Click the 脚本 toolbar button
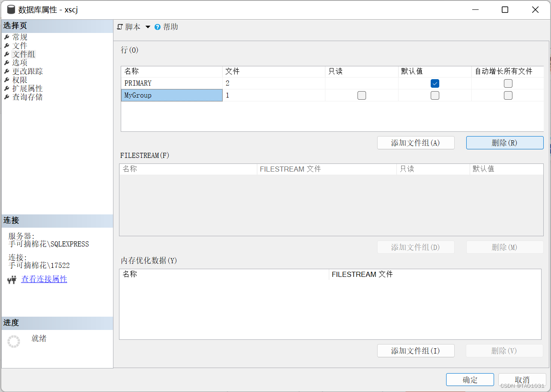551x392 pixels. [133, 27]
